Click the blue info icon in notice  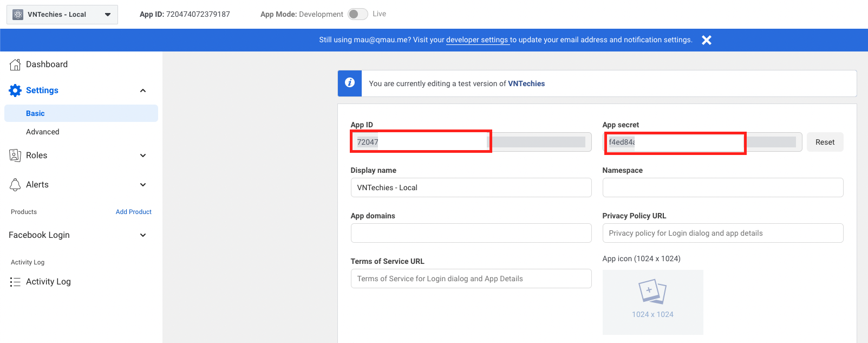pos(350,83)
